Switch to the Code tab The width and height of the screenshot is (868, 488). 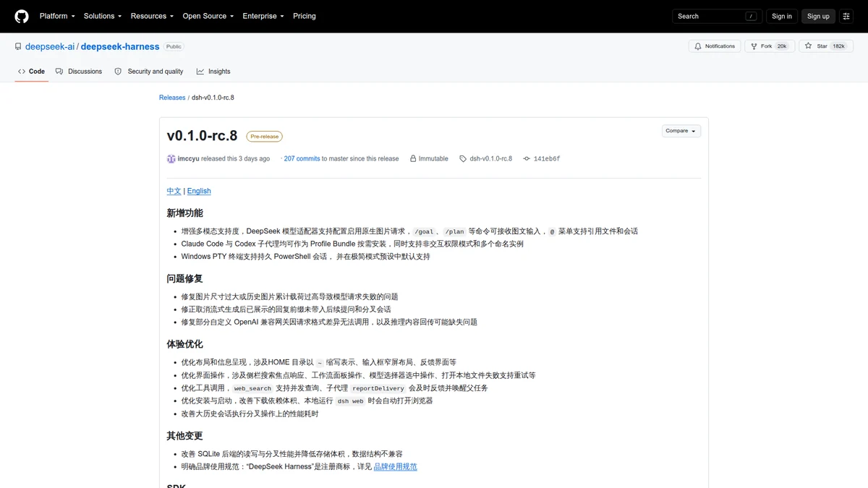click(32, 72)
